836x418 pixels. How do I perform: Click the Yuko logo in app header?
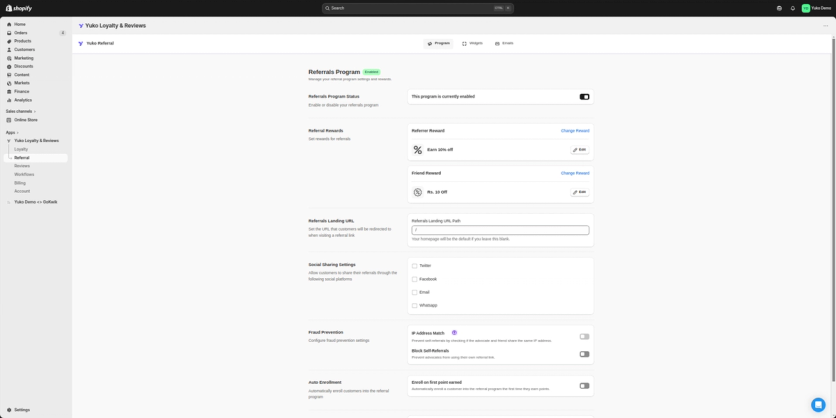click(81, 26)
